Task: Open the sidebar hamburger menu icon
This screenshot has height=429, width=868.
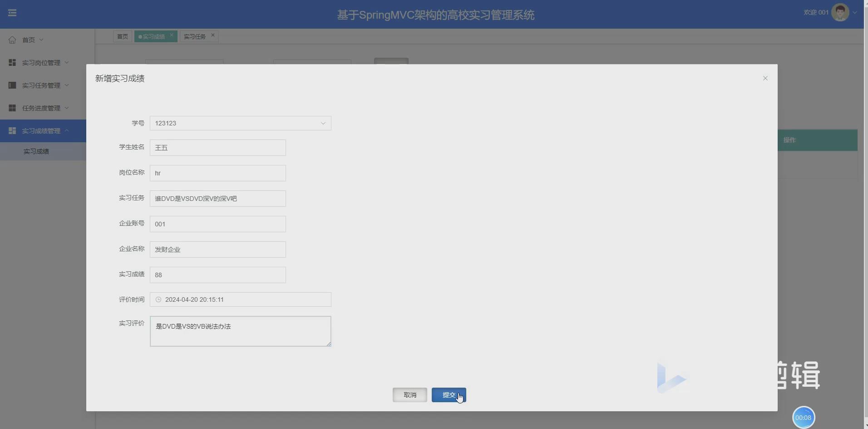Action: (x=12, y=13)
